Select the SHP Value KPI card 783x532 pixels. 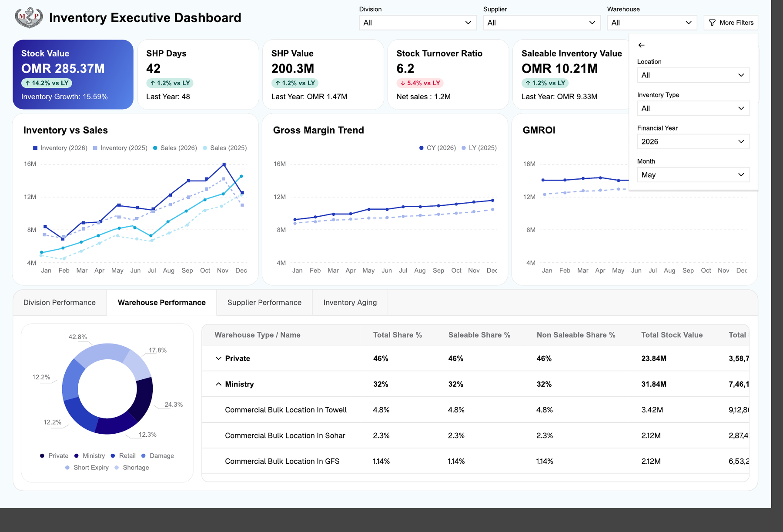click(323, 74)
